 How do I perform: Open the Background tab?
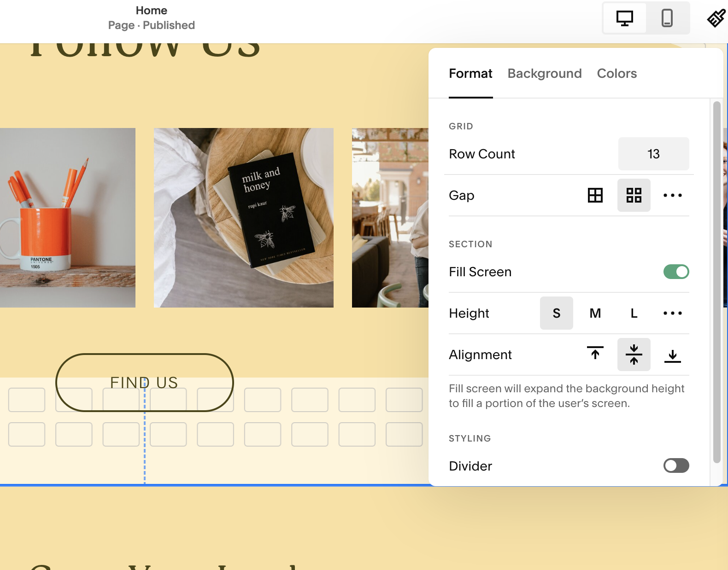(x=545, y=74)
